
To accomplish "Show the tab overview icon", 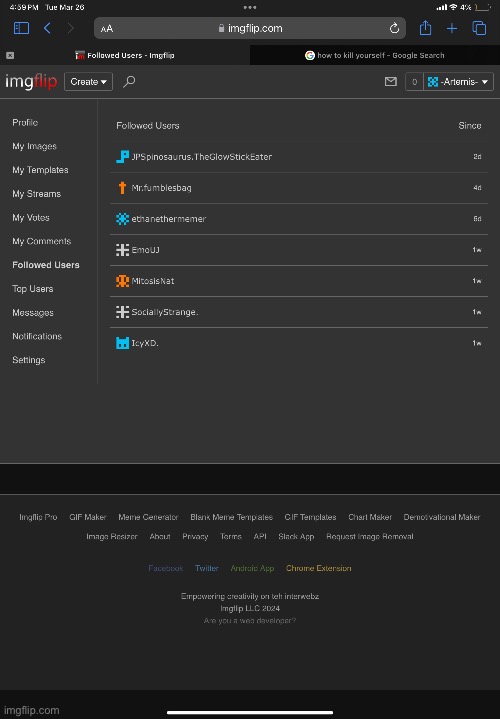I will pyautogui.click(x=479, y=28).
